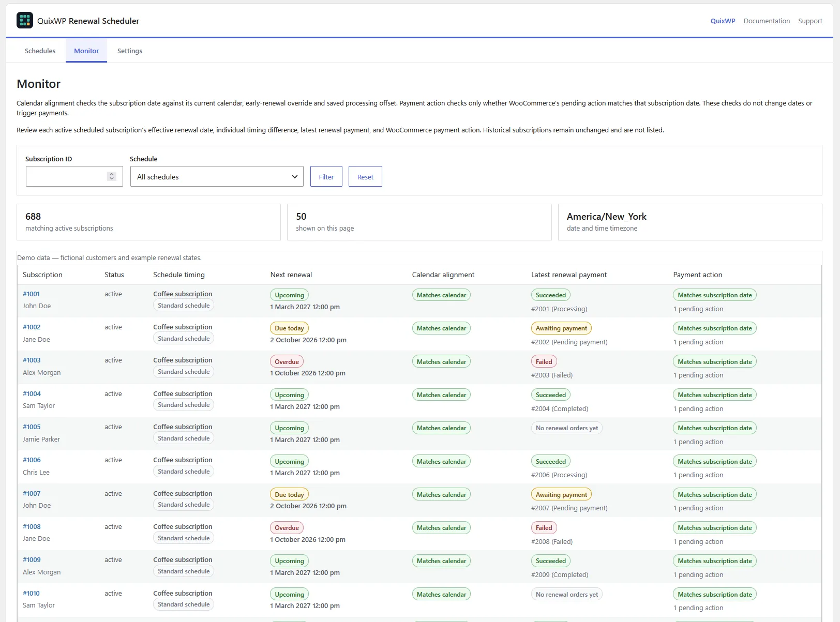This screenshot has height=622, width=840.
Task: Follow the QuixWP header link
Action: (723, 21)
